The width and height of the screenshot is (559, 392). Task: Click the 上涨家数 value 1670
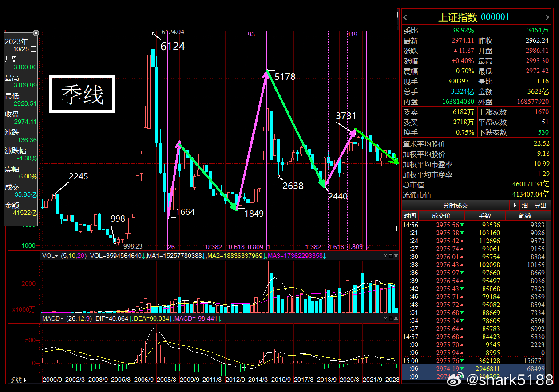[x=542, y=112]
